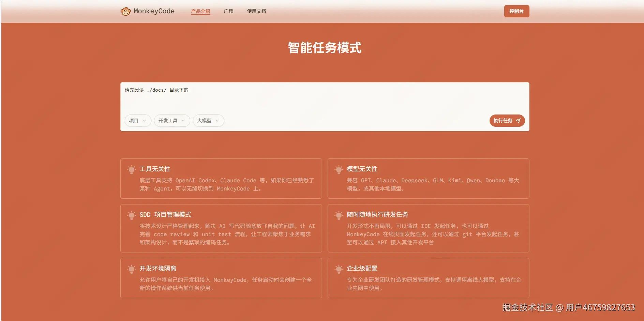This screenshot has width=644, height=321.
Task: Click the lightbulb icon beside 企业级配置
Action: click(x=339, y=269)
